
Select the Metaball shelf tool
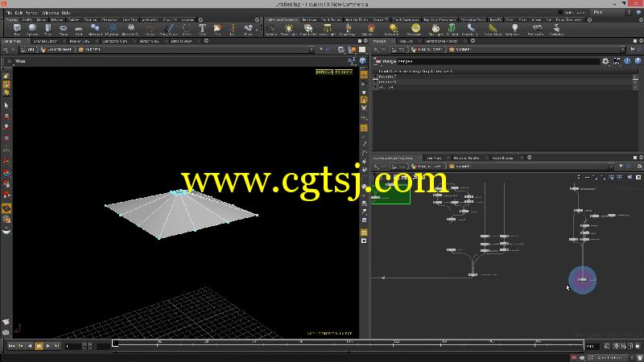tap(95, 29)
